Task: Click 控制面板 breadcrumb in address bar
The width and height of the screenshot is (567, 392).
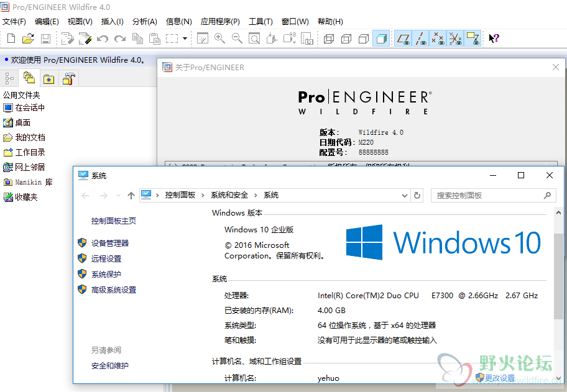Action: click(x=180, y=195)
